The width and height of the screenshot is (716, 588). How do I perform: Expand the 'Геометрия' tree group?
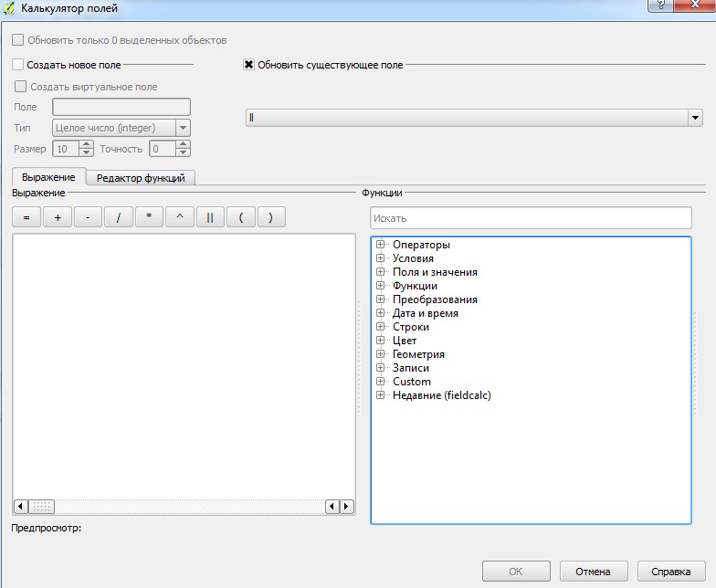tap(380, 354)
